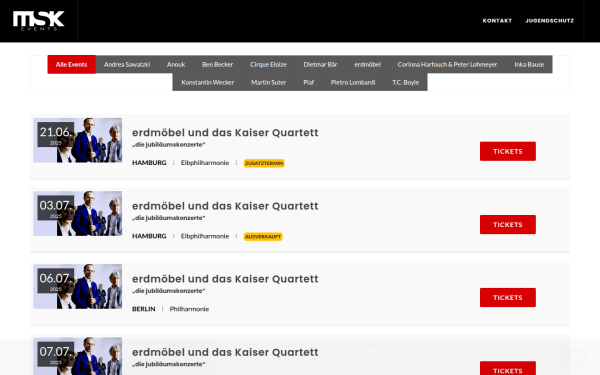Screen dimensions: 600x375
Task: Open the Kontakt page
Action: [x=497, y=21]
